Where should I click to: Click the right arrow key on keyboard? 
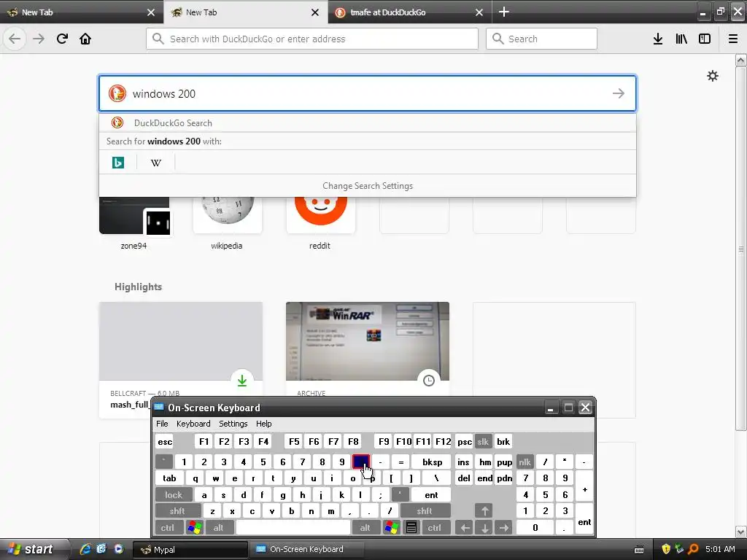(x=504, y=528)
